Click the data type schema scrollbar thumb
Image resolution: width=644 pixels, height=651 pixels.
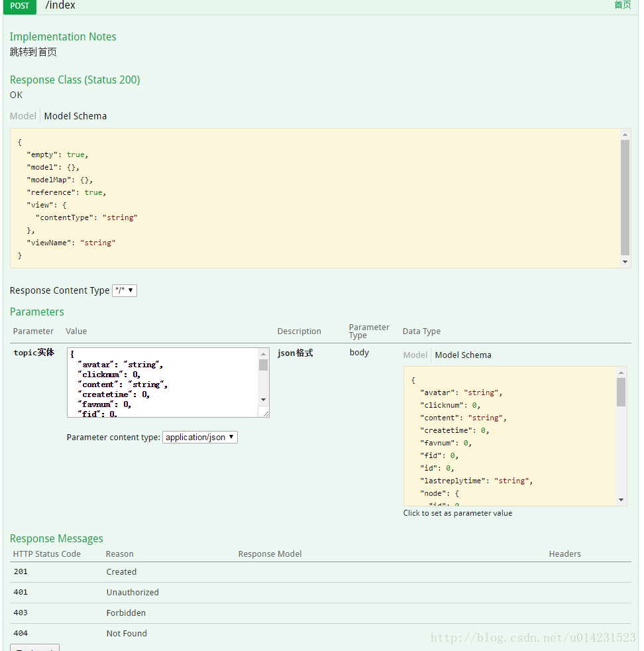(x=621, y=392)
